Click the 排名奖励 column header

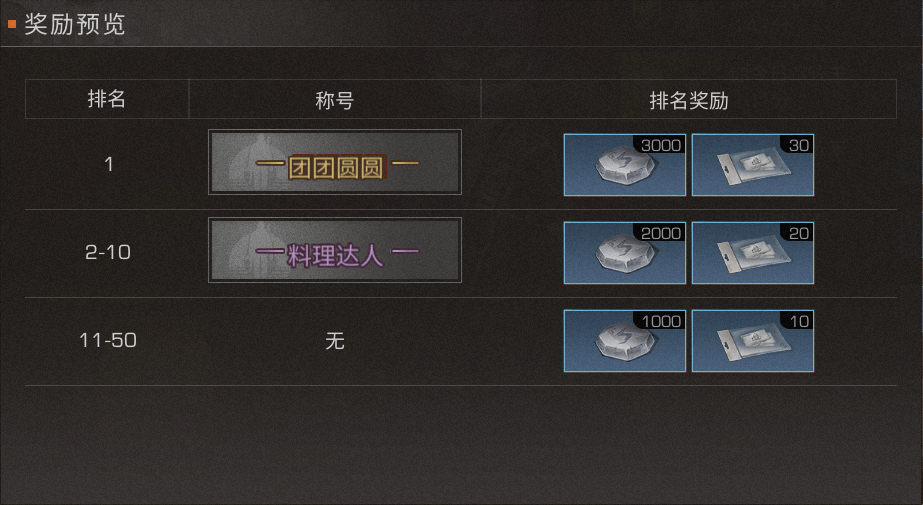pos(689,99)
